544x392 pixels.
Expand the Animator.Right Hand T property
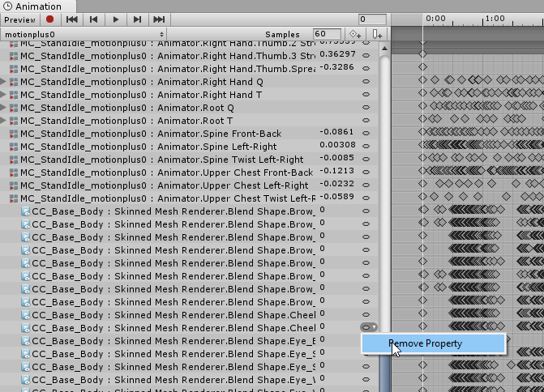coord(3,95)
